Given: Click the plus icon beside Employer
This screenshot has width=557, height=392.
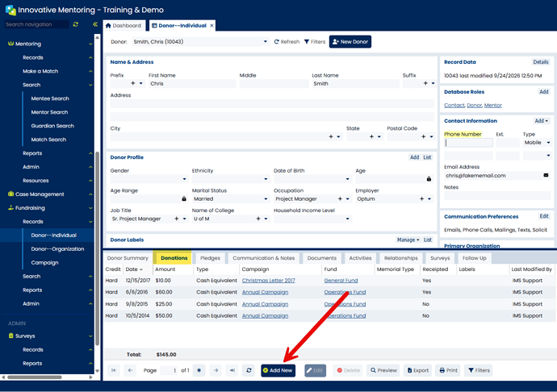Looking at the screenshot, I should click(x=421, y=199).
